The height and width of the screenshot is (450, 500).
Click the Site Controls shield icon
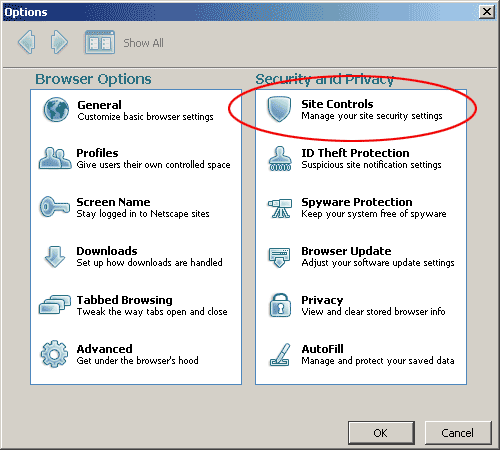pyautogui.click(x=279, y=109)
